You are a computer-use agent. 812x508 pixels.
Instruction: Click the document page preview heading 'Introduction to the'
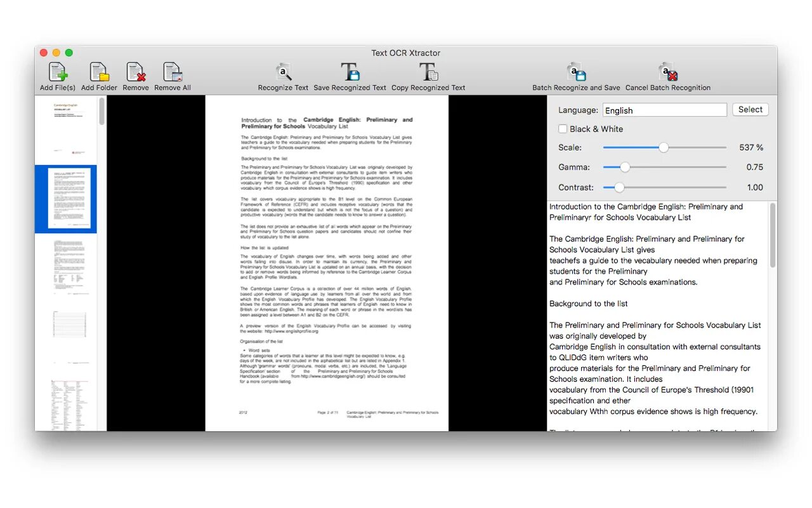tap(269, 119)
